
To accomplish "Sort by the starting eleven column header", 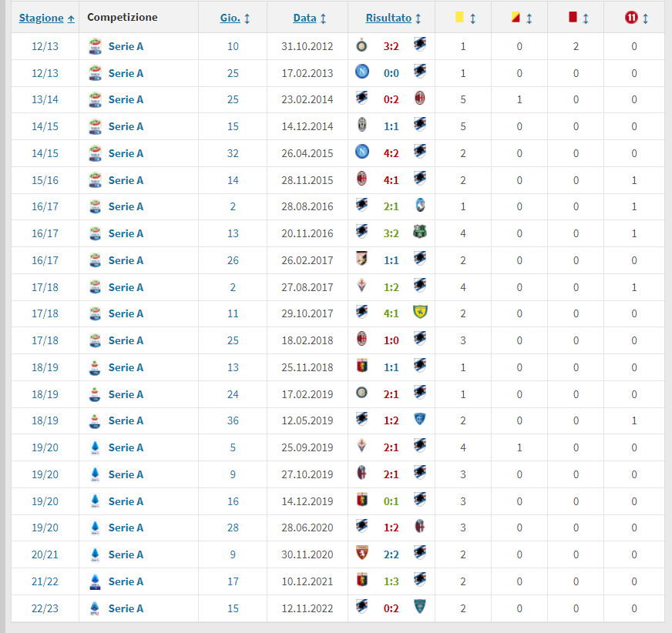I will (x=633, y=18).
